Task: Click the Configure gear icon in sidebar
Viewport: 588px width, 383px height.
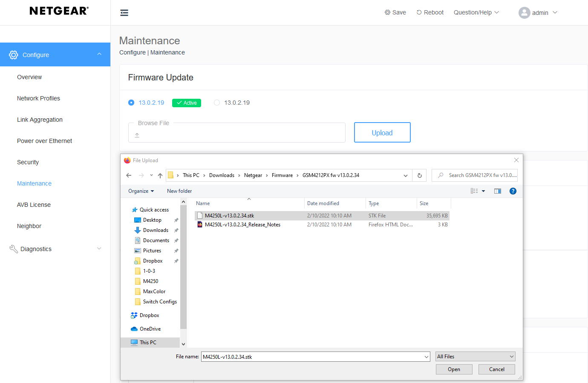Action: (14, 55)
